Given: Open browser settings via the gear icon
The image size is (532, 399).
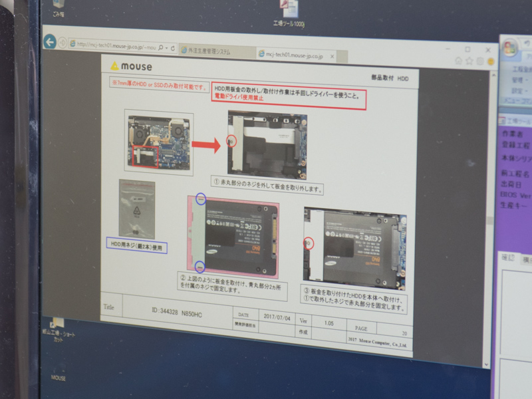Looking at the screenshot, I should 480,61.
